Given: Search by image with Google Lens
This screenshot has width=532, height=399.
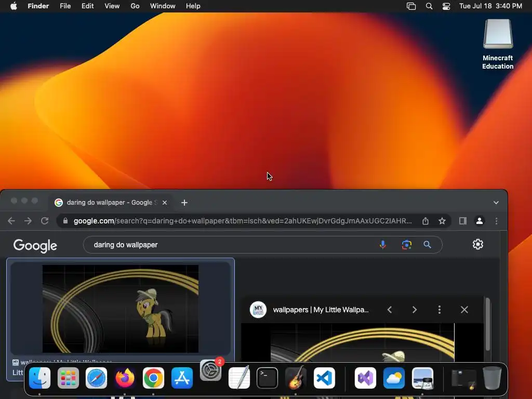Looking at the screenshot, I should tap(406, 245).
